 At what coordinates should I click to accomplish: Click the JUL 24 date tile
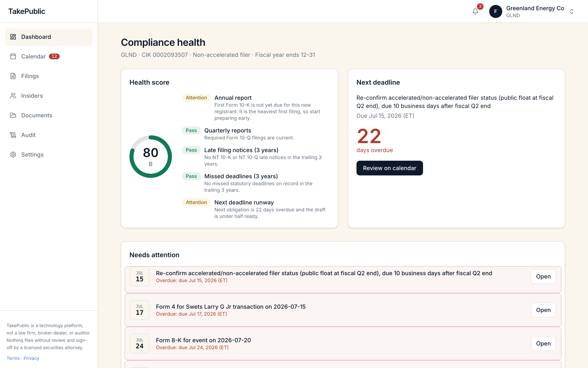139,343
